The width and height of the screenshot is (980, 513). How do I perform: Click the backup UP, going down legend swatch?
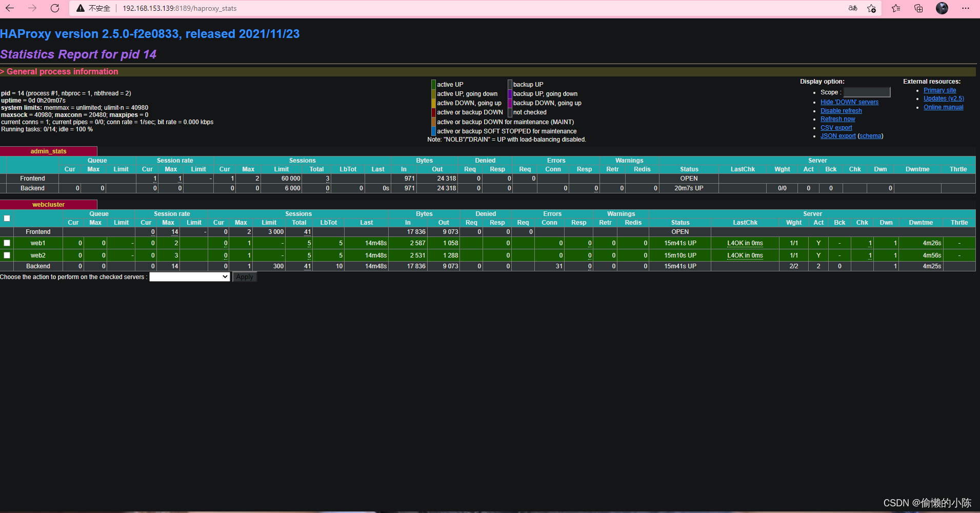(x=510, y=94)
